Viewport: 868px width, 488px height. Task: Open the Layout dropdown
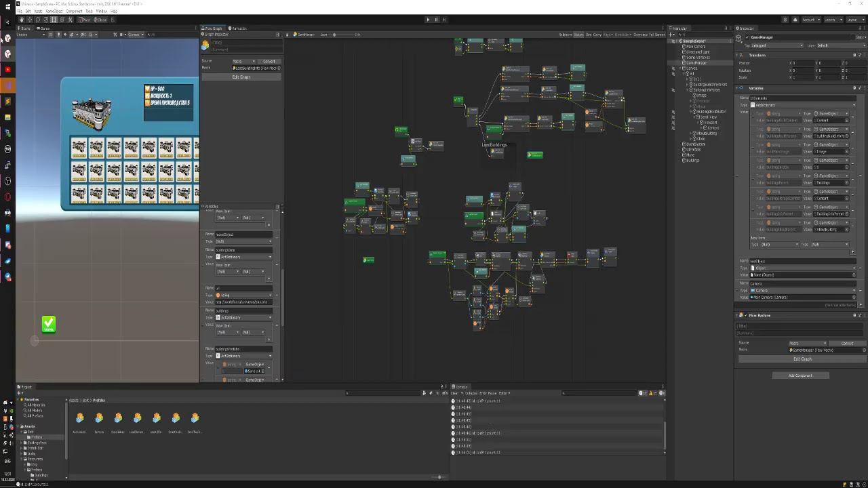(x=854, y=20)
